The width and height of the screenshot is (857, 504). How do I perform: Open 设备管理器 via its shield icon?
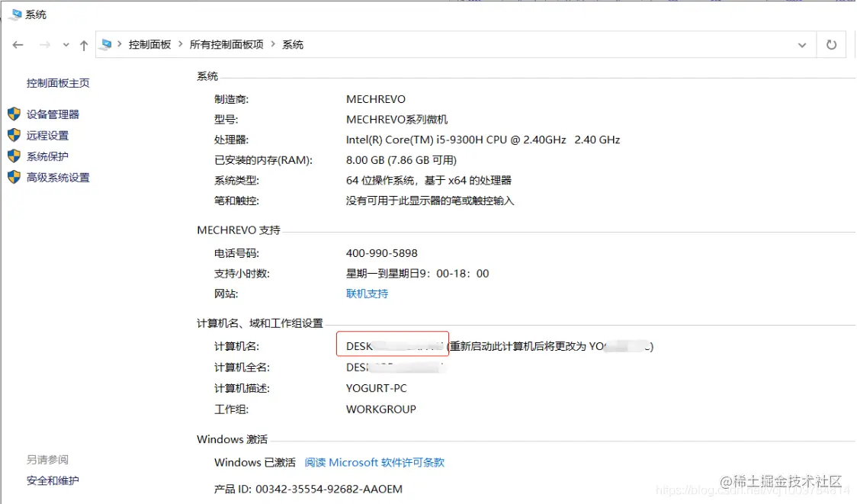14,114
